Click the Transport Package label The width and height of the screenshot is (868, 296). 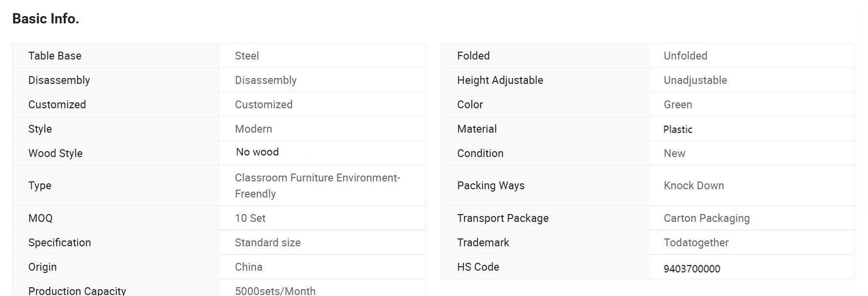click(x=502, y=218)
